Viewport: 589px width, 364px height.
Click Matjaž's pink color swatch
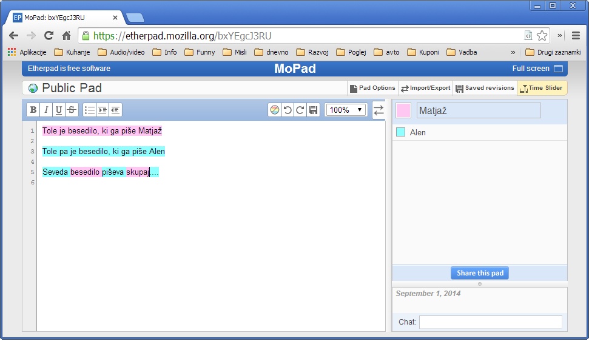click(x=403, y=110)
